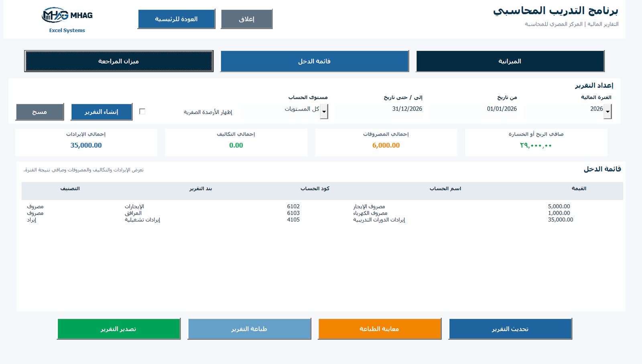Screen dimensions: 642x364
Task: Switch to the ميزان المراجعة tab
Action: [x=119, y=61]
